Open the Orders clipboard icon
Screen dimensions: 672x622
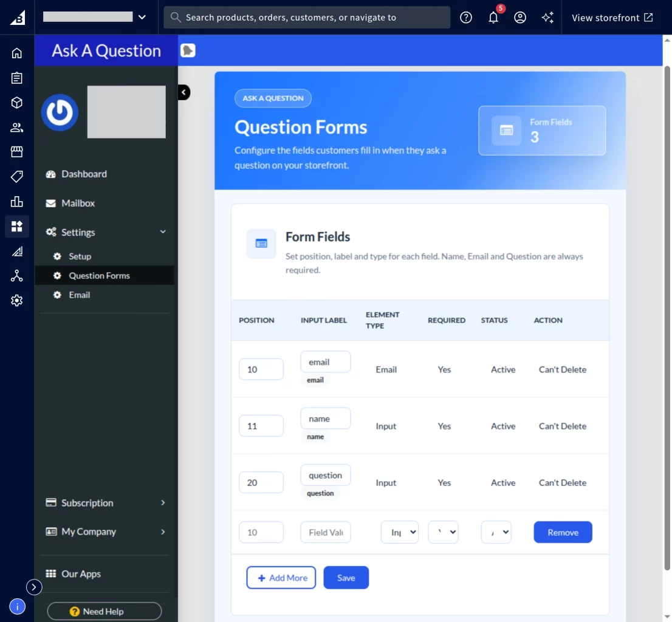pyautogui.click(x=17, y=78)
